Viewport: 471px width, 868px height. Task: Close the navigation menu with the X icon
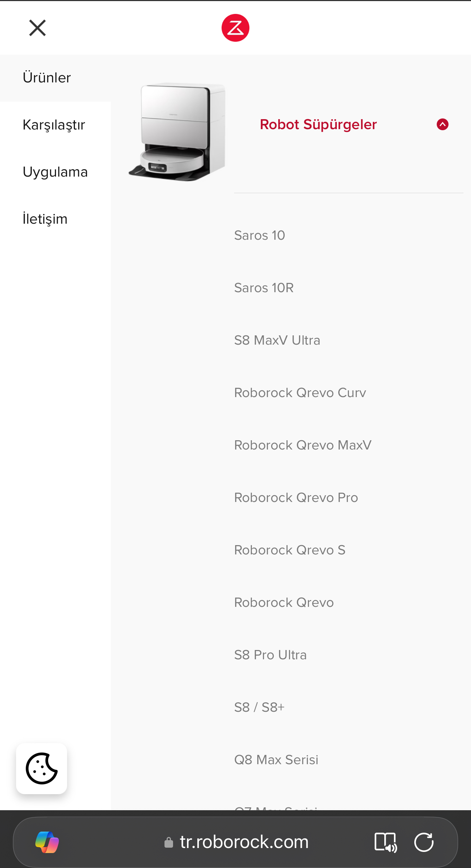[37, 28]
